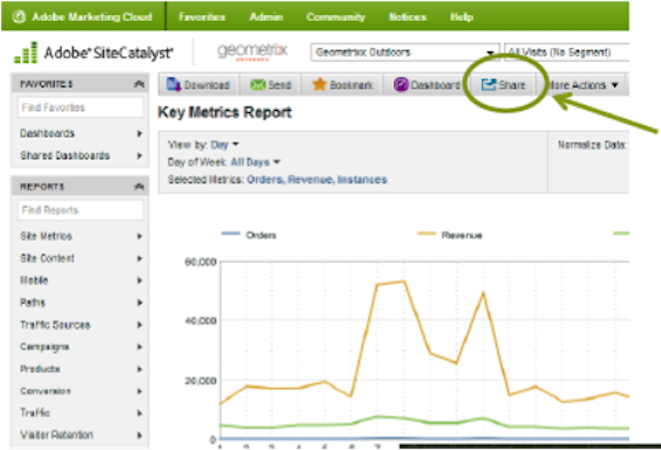Select Traffic in reports list
This screenshot has width=661, height=450.
pos(35,413)
